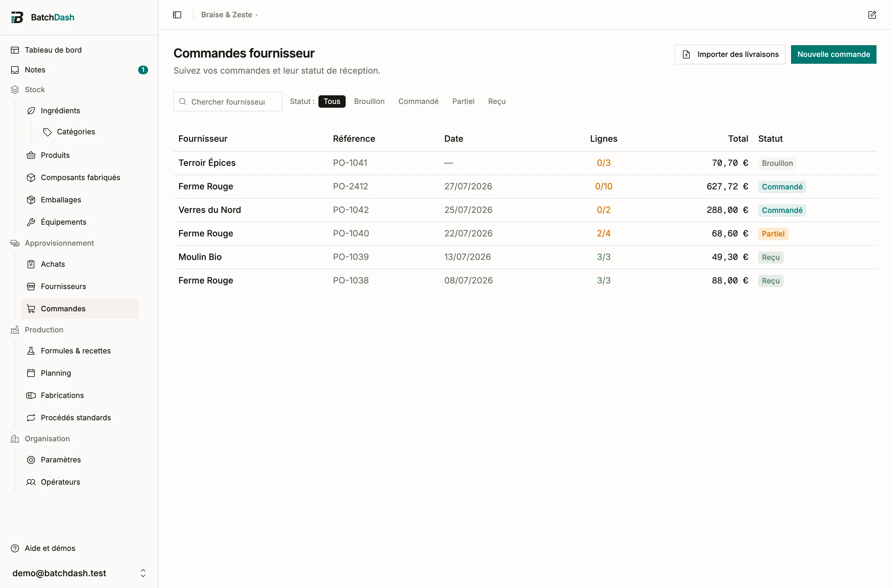Screen dimensions: 892x588
Task: Click the 627,72 € total
Action: (727, 186)
